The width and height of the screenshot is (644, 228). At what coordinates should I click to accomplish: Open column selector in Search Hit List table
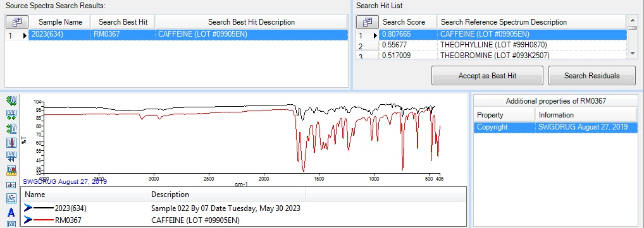click(x=367, y=21)
